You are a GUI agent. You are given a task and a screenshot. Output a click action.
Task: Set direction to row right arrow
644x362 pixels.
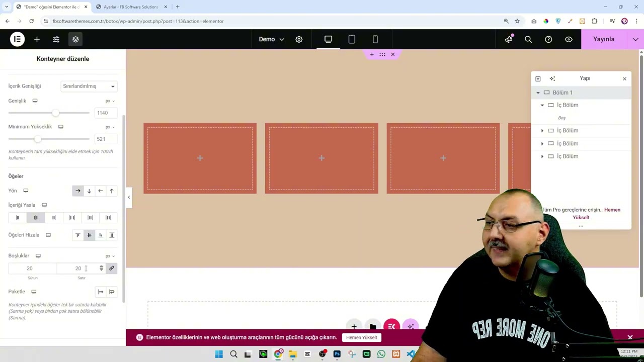click(x=78, y=191)
